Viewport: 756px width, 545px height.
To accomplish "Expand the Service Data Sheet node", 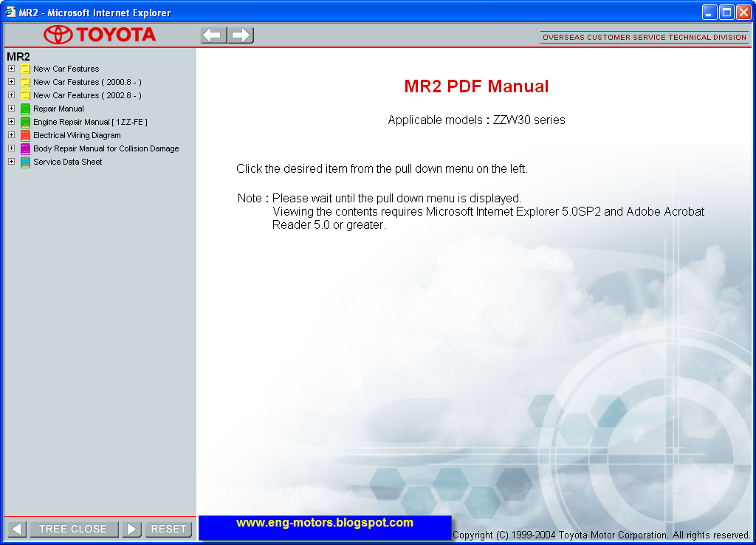I will click(x=11, y=162).
